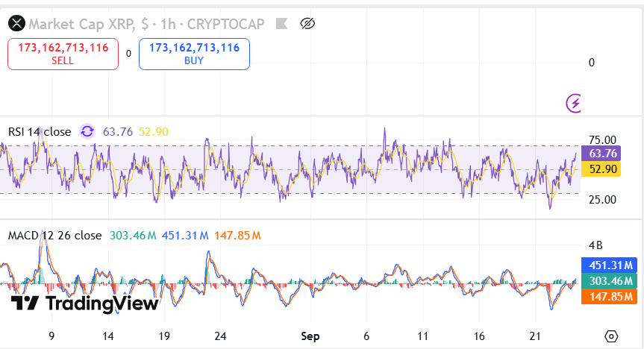The width and height of the screenshot is (644, 349).
Task: Click the spread value between SELL and BUY
Action: (128, 54)
